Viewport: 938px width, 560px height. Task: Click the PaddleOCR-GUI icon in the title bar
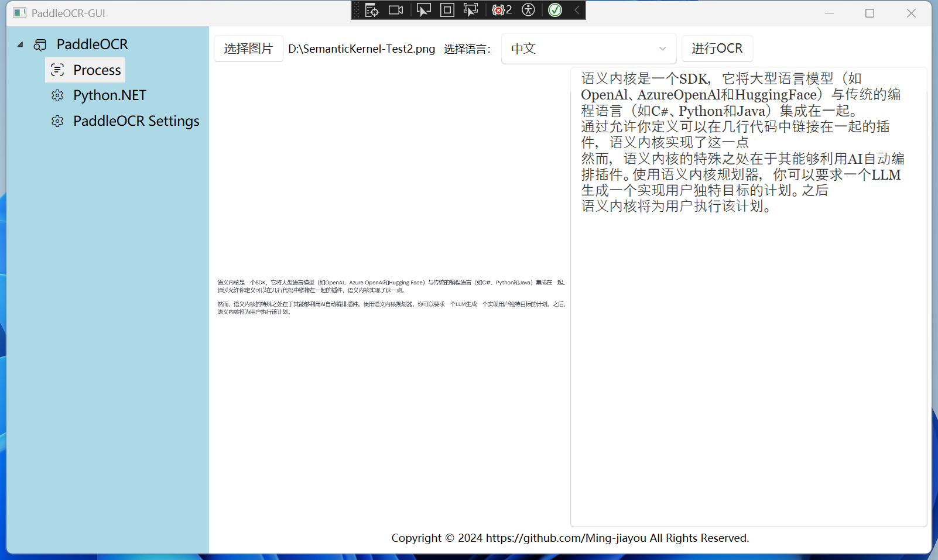(x=19, y=12)
